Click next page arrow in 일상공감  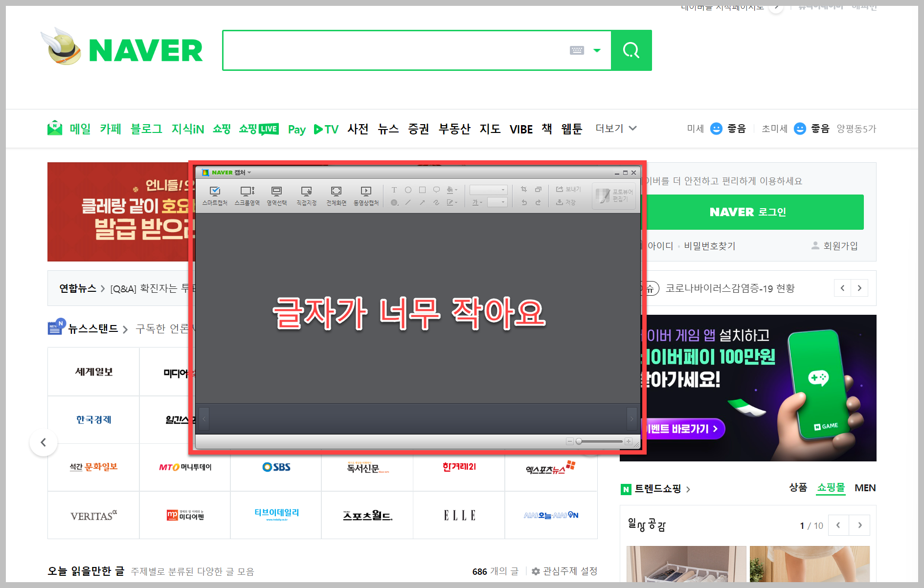click(860, 525)
